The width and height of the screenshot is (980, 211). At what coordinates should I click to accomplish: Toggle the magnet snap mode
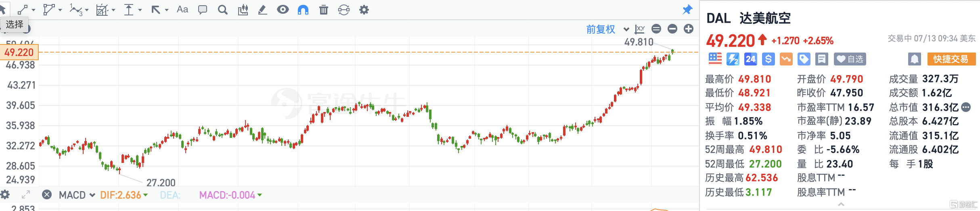click(x=303, y=10)
